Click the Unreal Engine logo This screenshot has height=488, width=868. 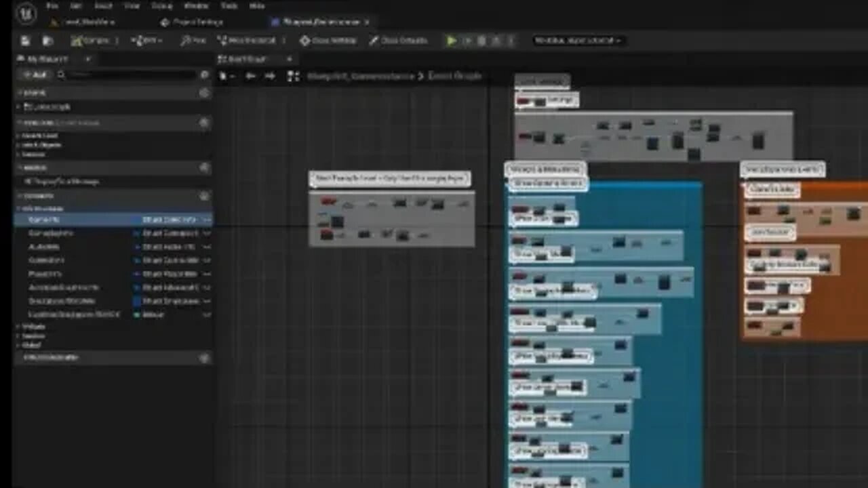[26, 14]
